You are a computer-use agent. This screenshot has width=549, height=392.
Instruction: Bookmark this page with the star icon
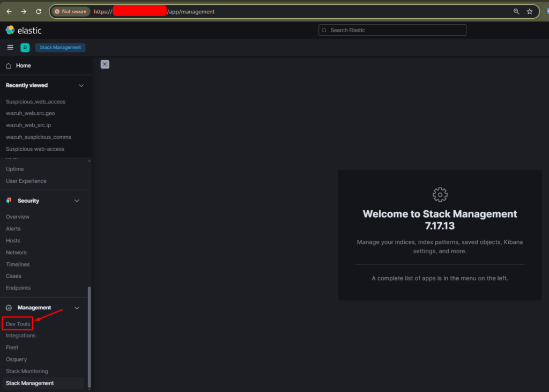[529, 12]
